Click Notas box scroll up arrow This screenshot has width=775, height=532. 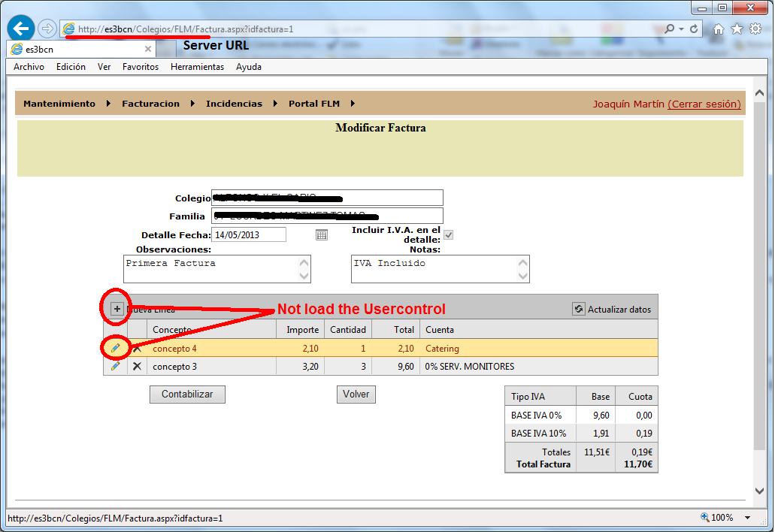(523, 262)
